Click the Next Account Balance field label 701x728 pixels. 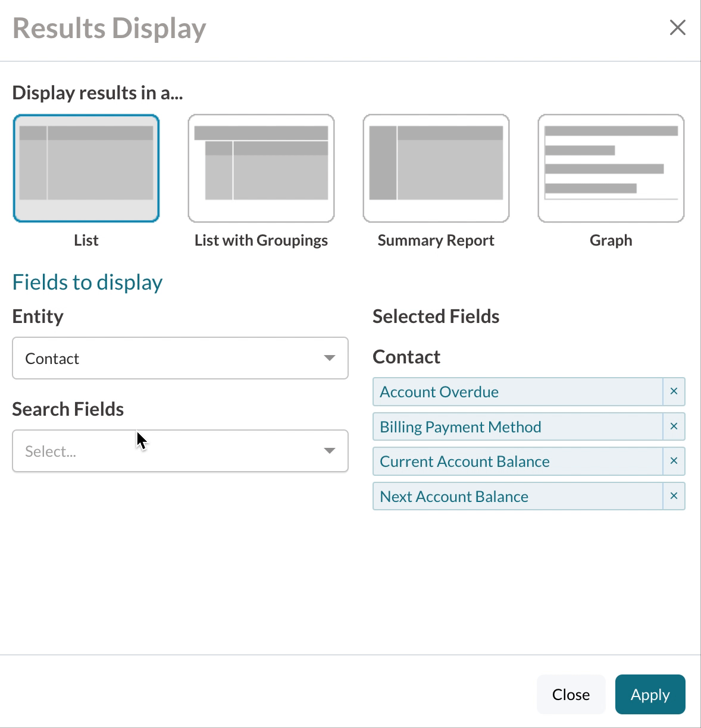454,497
